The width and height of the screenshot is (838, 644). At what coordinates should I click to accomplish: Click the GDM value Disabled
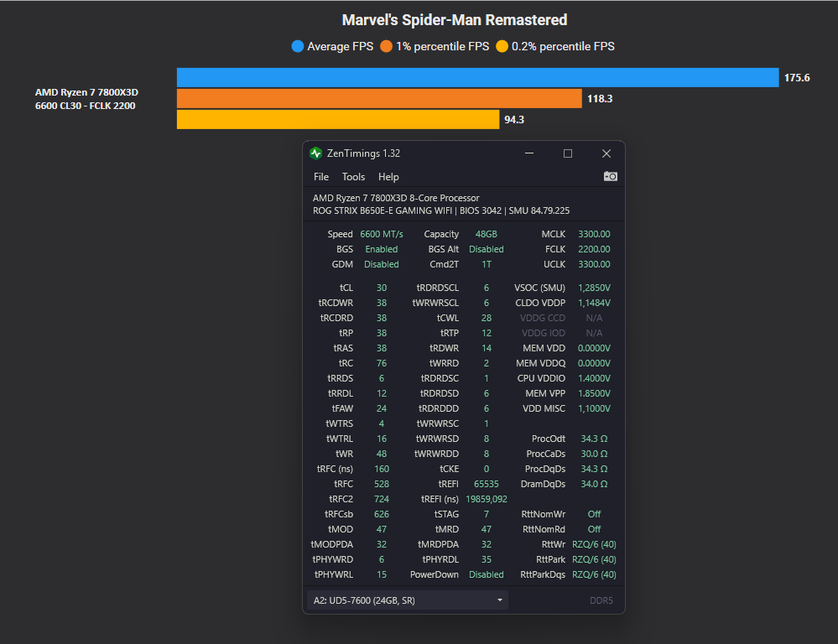coord(382,264)
